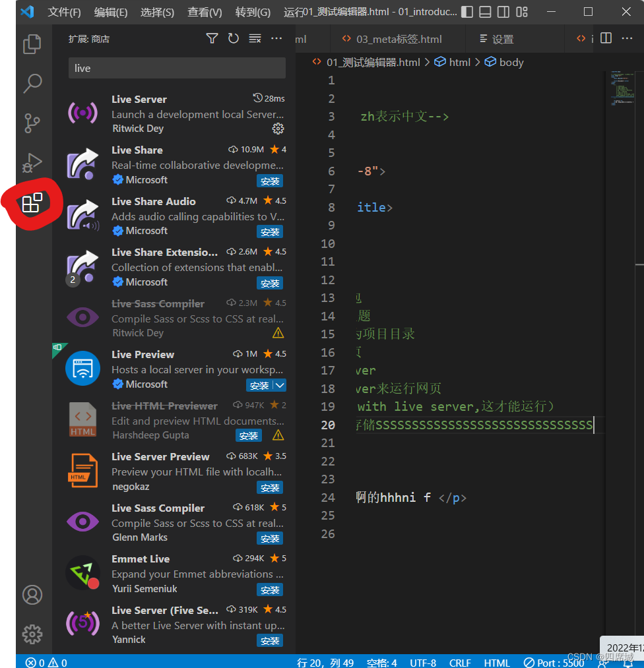Expand the html breadcrumb item
Image resolution: width=644 pixels, height=668 pixels.
click(x=460, y=61)
